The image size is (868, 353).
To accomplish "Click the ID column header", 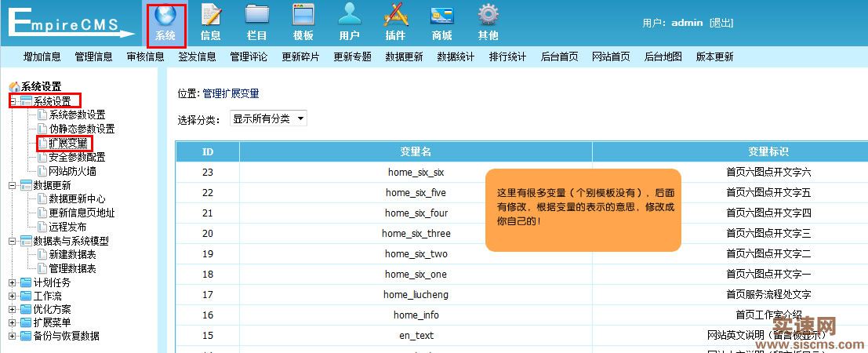I will 208,152.
